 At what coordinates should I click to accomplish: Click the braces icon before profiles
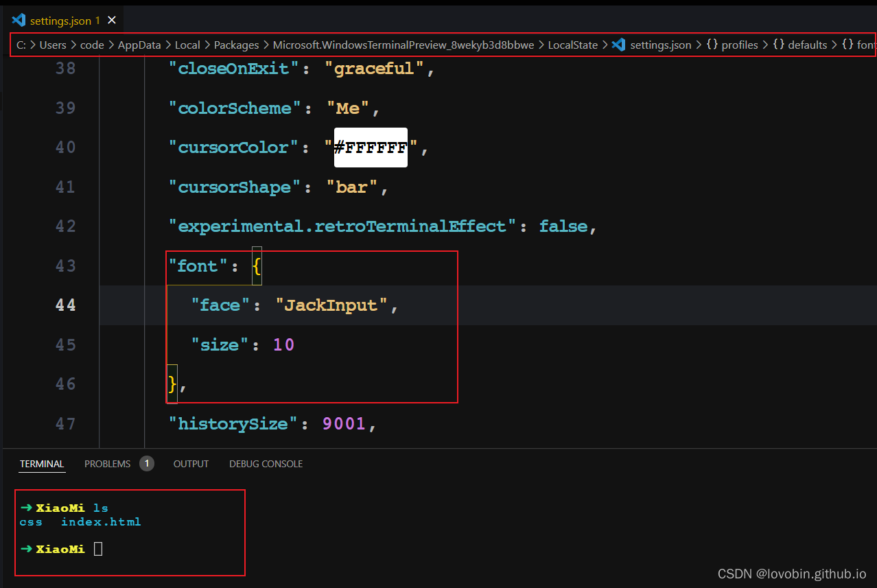point(712,45)
